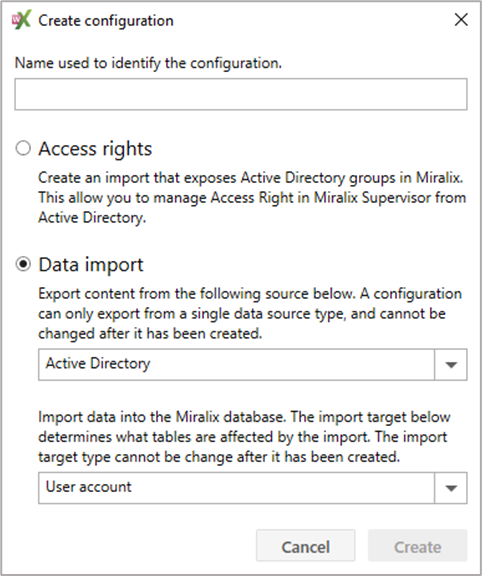Focus the configuration name input field
This screenshot has height=576, width=482.
(x=241, y=94)
